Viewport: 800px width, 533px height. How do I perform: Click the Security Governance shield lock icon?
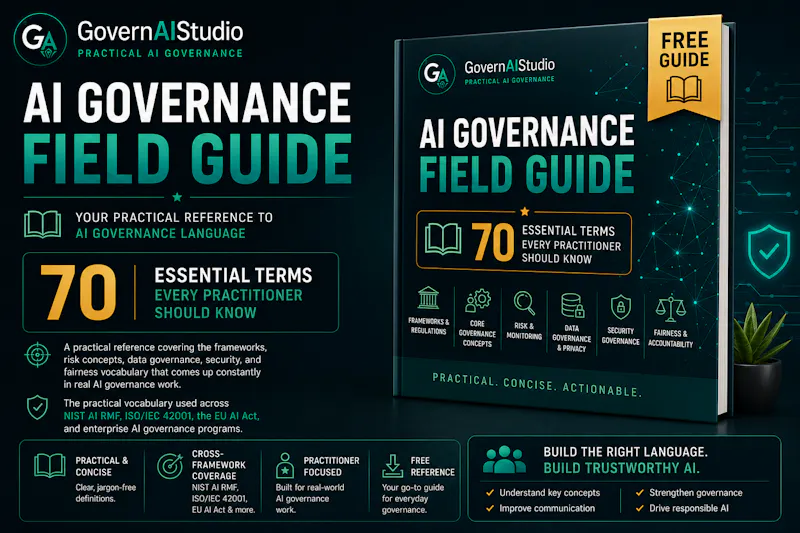tap(620, 308)
